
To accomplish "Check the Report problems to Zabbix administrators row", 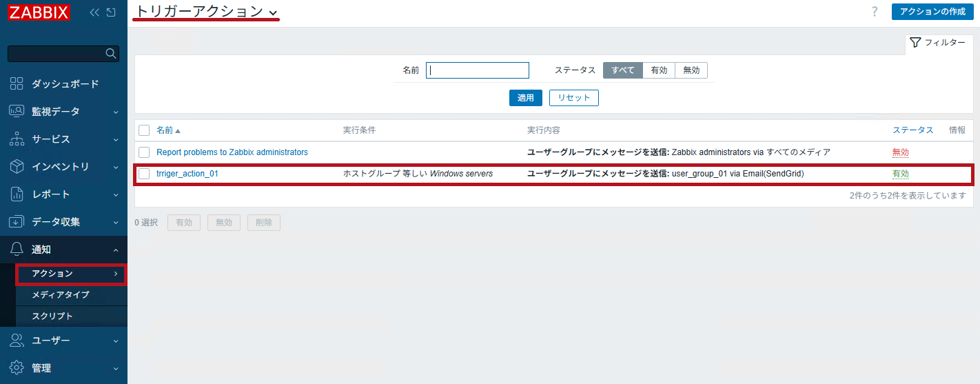I will point(144,152).
